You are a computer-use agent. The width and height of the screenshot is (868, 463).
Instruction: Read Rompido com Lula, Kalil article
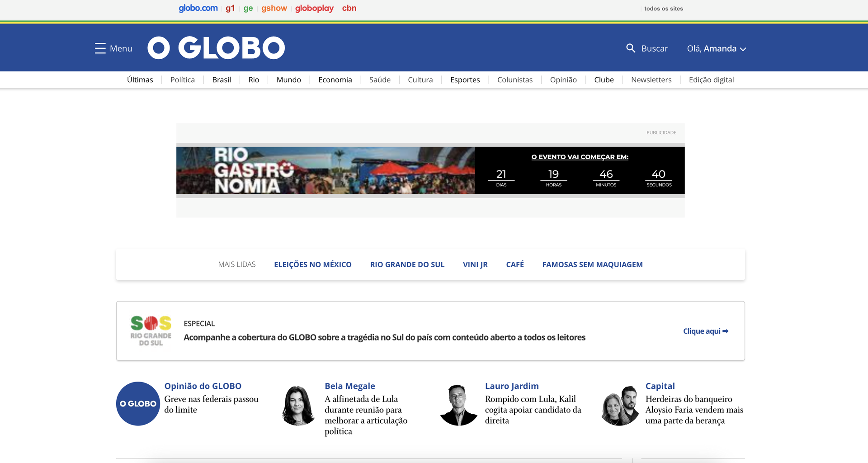[x=533, y=410]
